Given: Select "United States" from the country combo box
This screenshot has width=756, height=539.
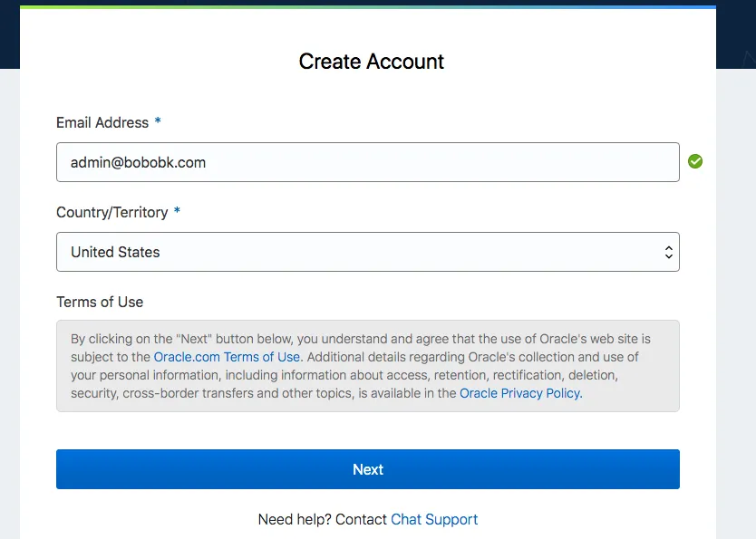Looking at the screenshot, I should 367,252.
